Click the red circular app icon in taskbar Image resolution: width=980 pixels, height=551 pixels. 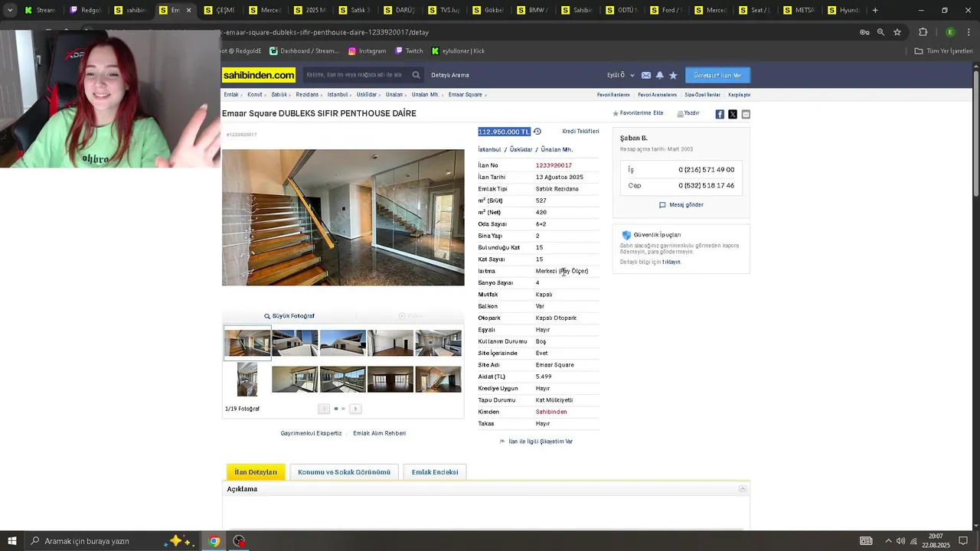tap(240, 541)
